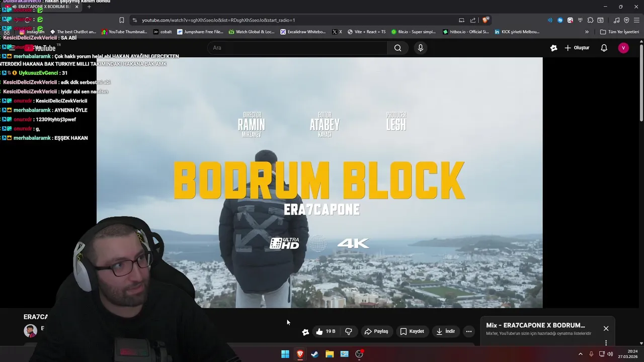The image size is (644, 362).
Task: Open a new browser tab with plus
Action: coord(89,7)
